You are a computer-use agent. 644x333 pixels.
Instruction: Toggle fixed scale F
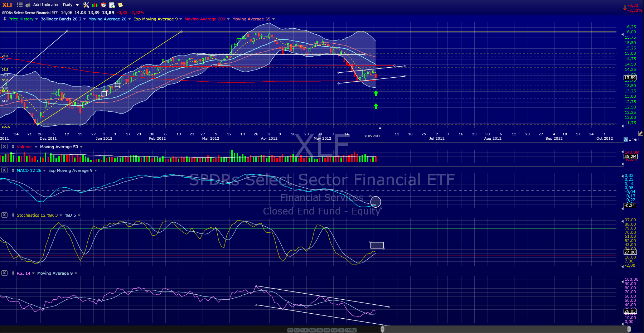[639, 139]
